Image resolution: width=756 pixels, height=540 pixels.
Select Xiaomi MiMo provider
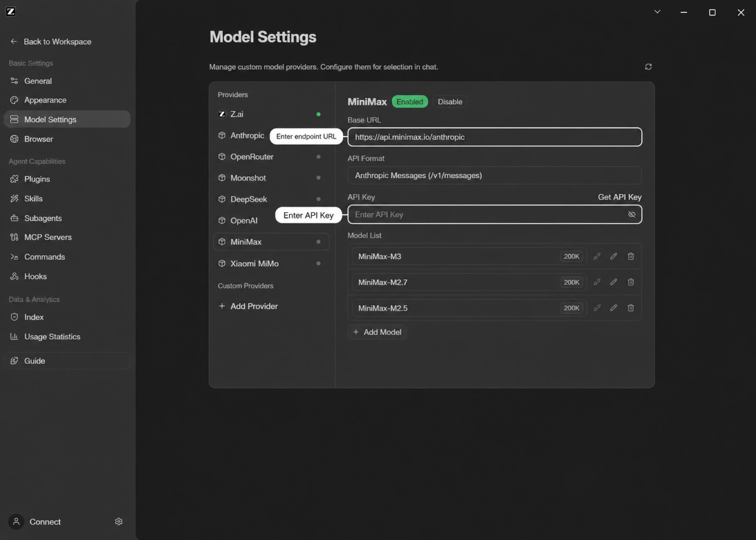point(271,263)
